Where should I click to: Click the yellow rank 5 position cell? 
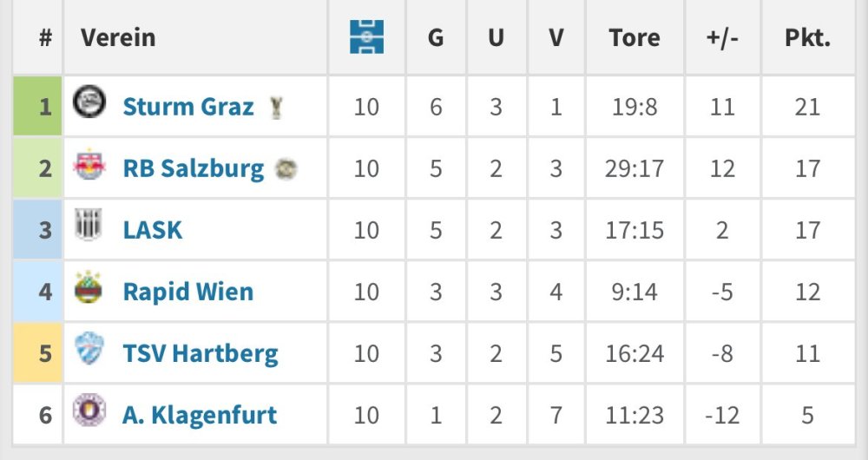[x=39, y=353]
